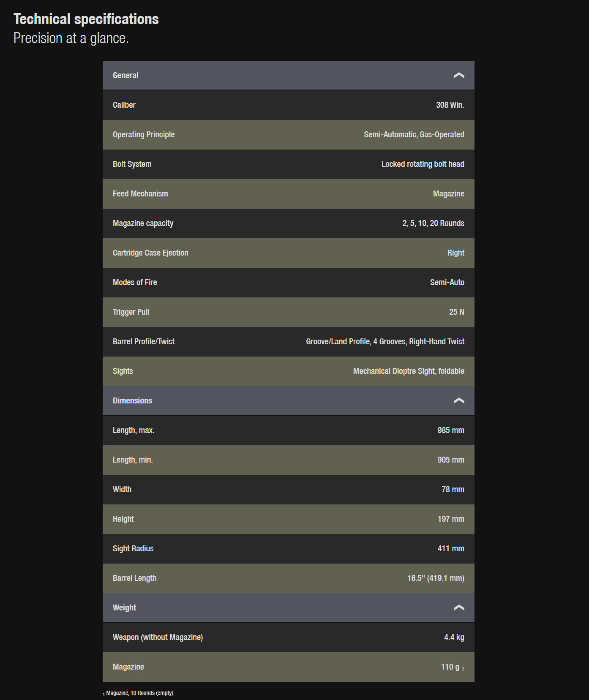Click the Barrel Length value

click(x=436, y=578)
